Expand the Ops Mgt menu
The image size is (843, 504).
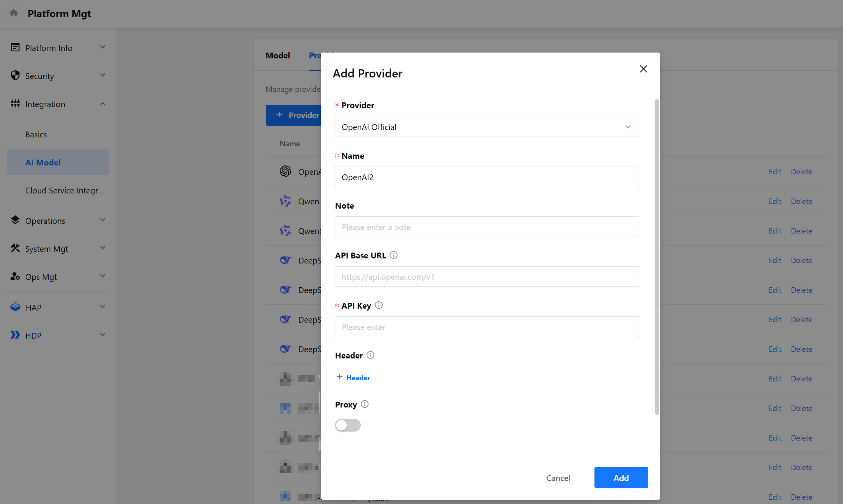point(103,276)
